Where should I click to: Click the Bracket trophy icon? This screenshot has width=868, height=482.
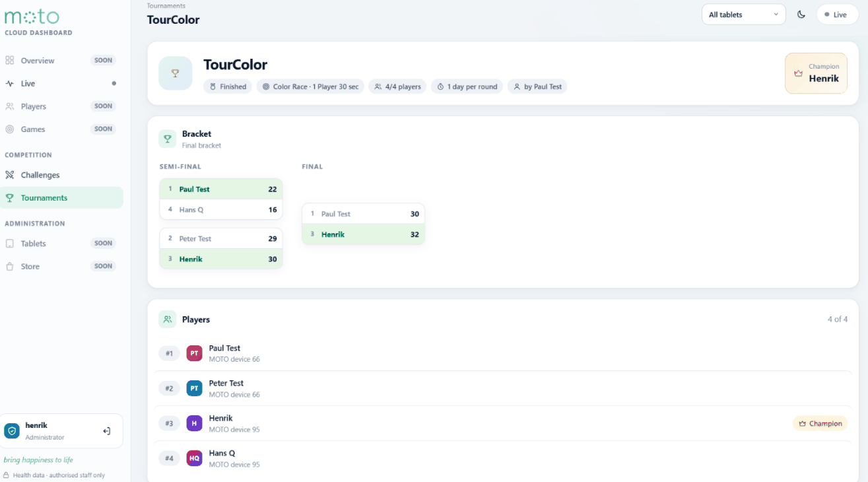pyautogui.click(x=167, y=139)
